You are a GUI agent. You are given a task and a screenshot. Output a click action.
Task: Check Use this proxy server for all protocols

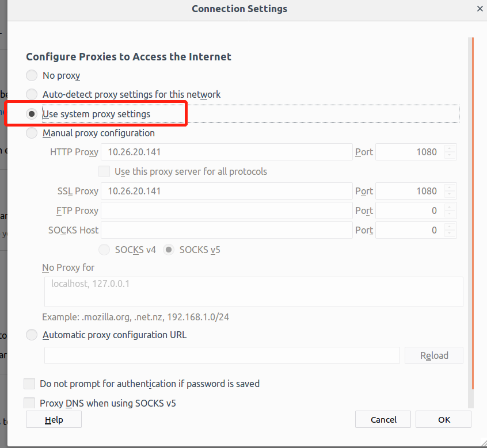pos(104,171)
